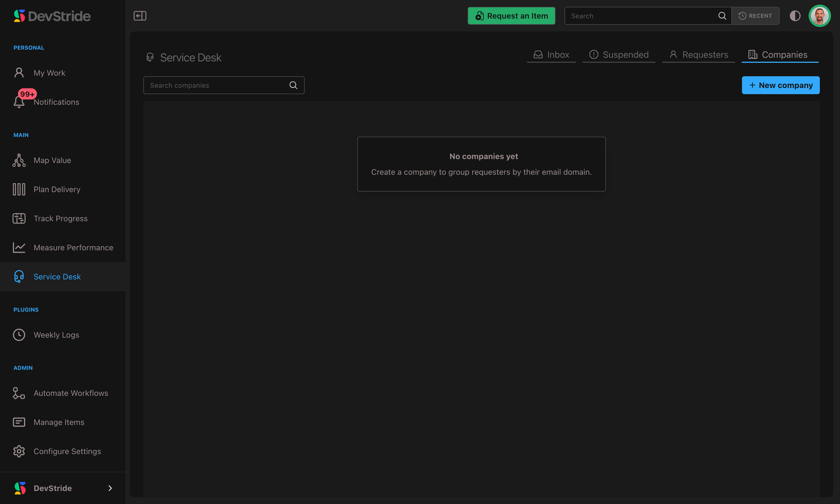Click the plus icon on New company

pyautogui.click(x=752, y=85)
